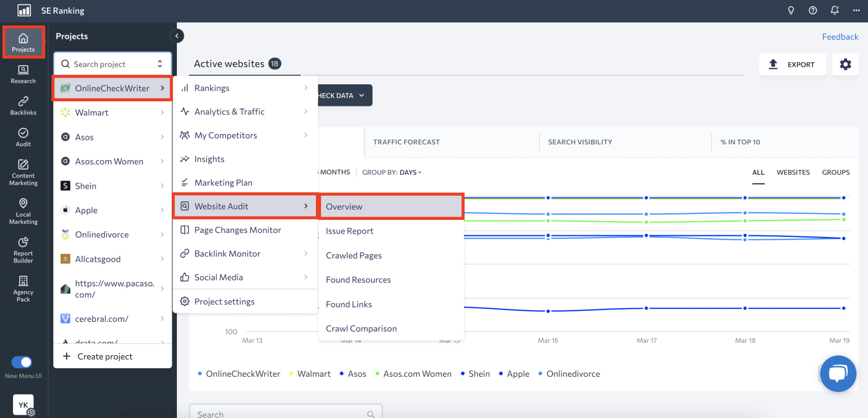Open the Audit sidebar icon
Image resolution: width=868 pixels, height=418 pixels.
coord(23,137)
